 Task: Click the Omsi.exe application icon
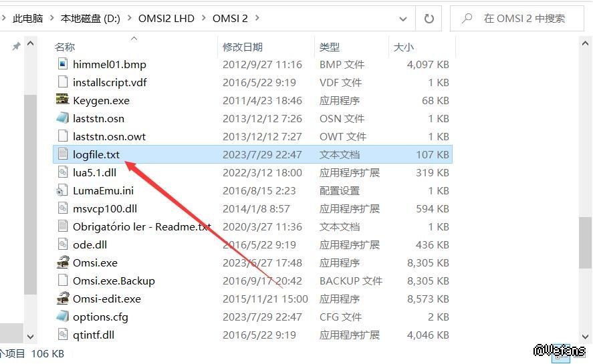(x=62, y=262)
